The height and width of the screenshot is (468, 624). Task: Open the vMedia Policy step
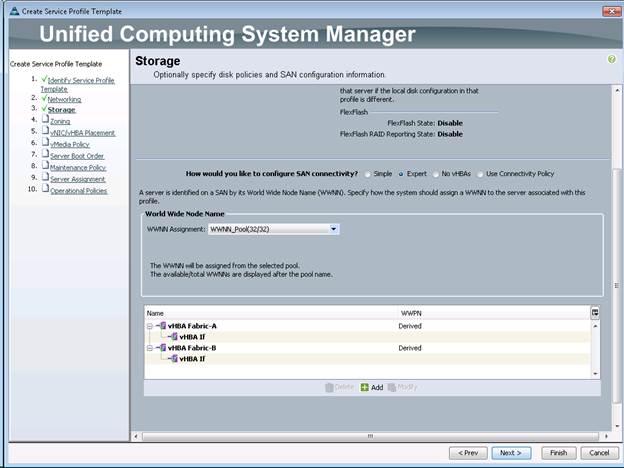coord(70,144)
